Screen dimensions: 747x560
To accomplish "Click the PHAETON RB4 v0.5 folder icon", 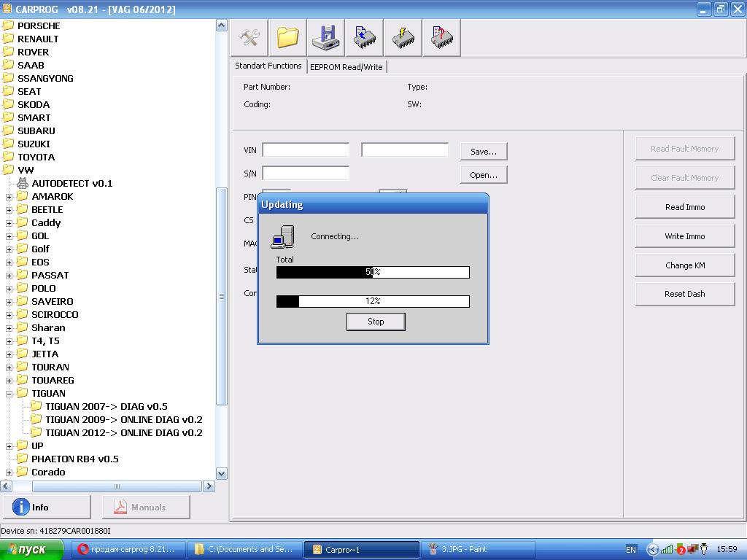I will [23, 459].
